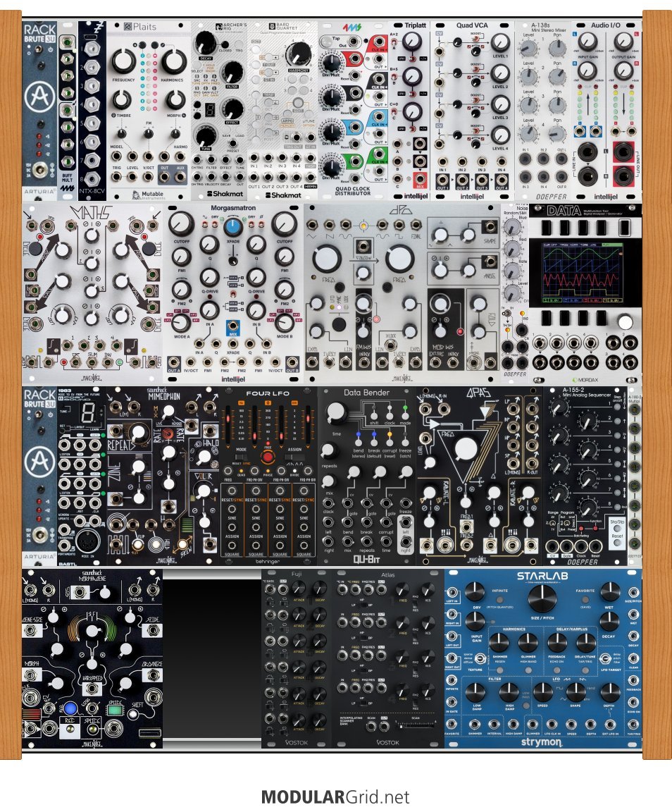Image resolution: width=672 pixels, height=812 pixels.
Task: Open the Bard Quartet module
Action: 282,111
